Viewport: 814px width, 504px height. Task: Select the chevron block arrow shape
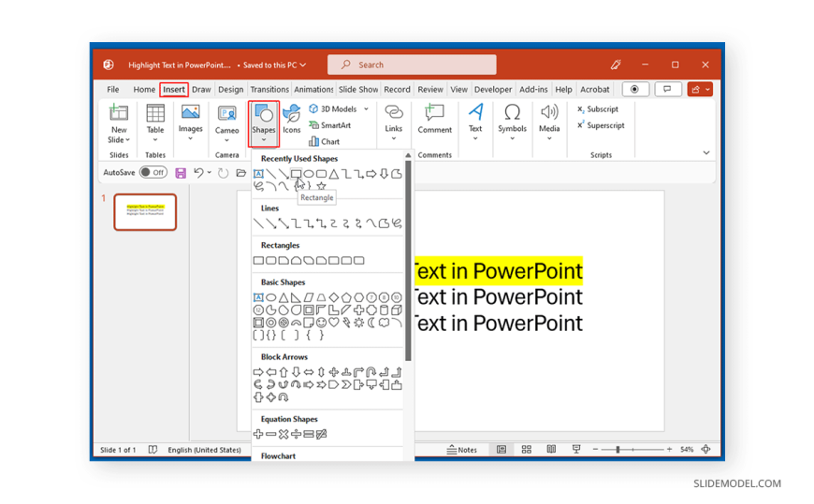[346, 384]
